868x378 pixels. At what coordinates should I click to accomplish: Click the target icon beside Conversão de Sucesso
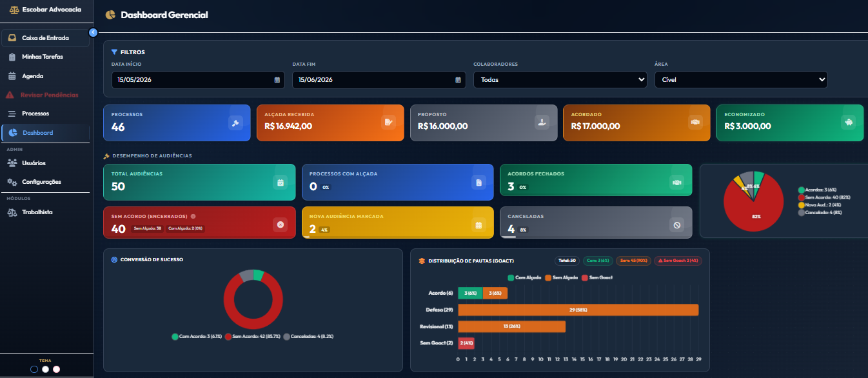pos(114,259)
